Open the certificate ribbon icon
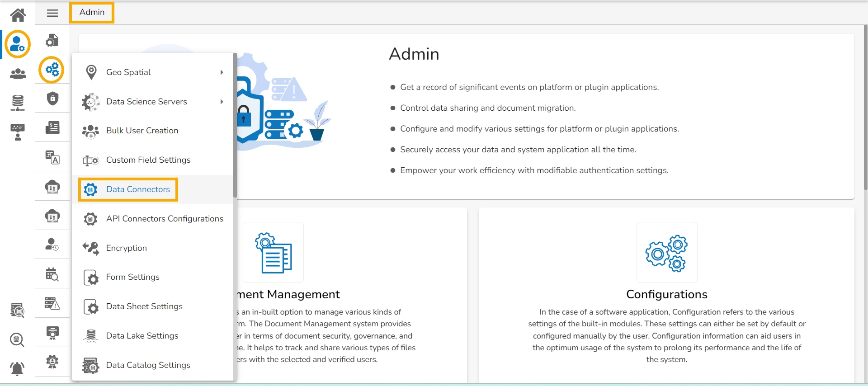 coord(52,333)
